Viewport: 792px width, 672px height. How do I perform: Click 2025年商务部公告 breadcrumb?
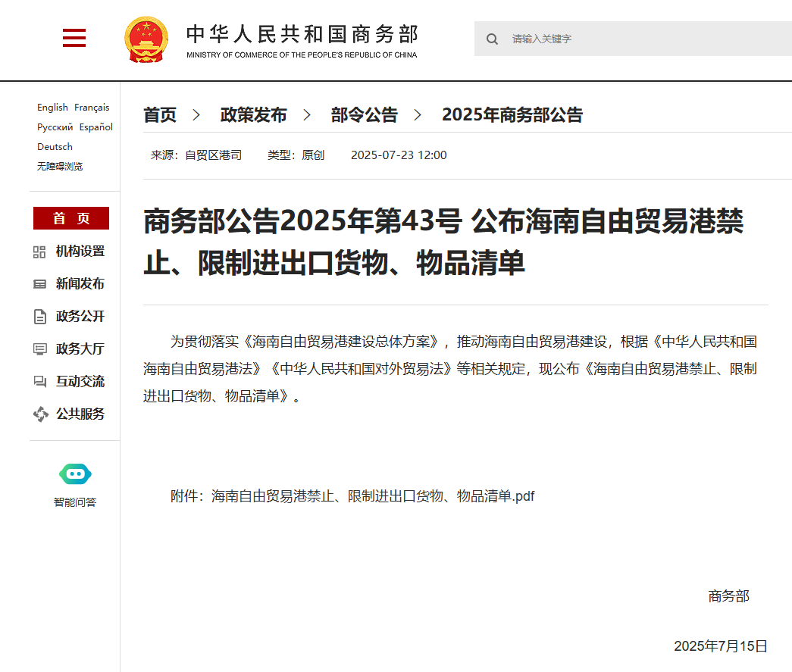point(512,115)
